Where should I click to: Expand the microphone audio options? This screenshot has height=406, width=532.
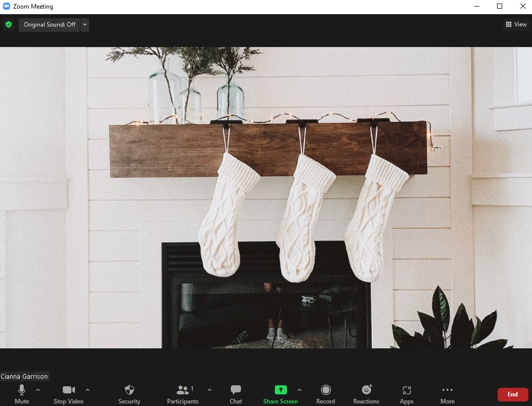click(38, 390)
